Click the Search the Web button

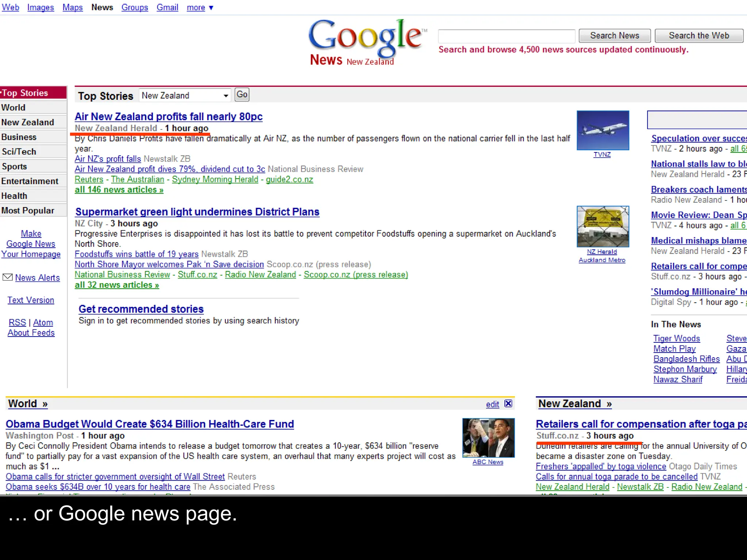699,36
